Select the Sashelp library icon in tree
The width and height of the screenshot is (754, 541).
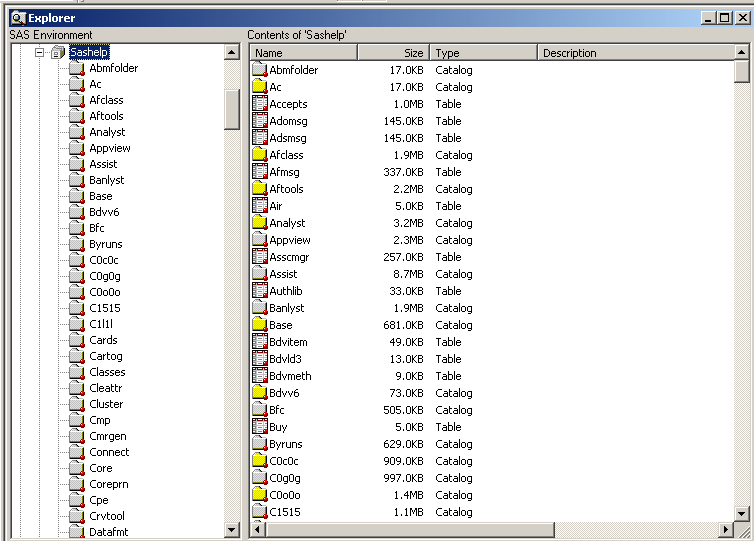coord(58,52)
